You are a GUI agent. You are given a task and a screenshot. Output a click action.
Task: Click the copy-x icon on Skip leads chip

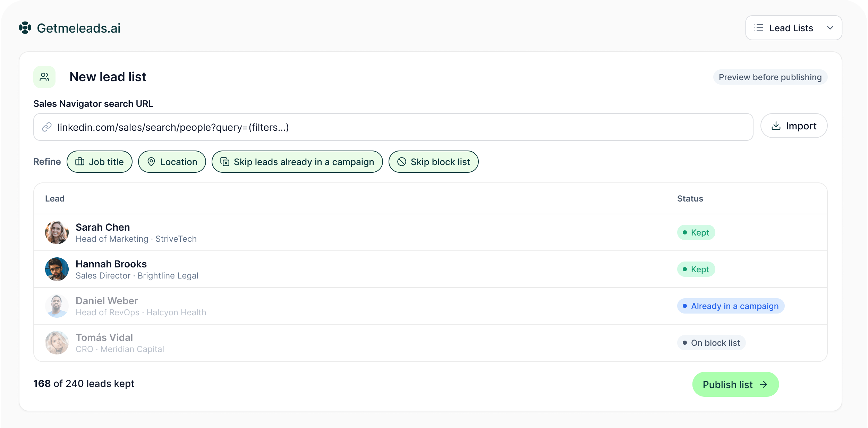tap(225, 162)
